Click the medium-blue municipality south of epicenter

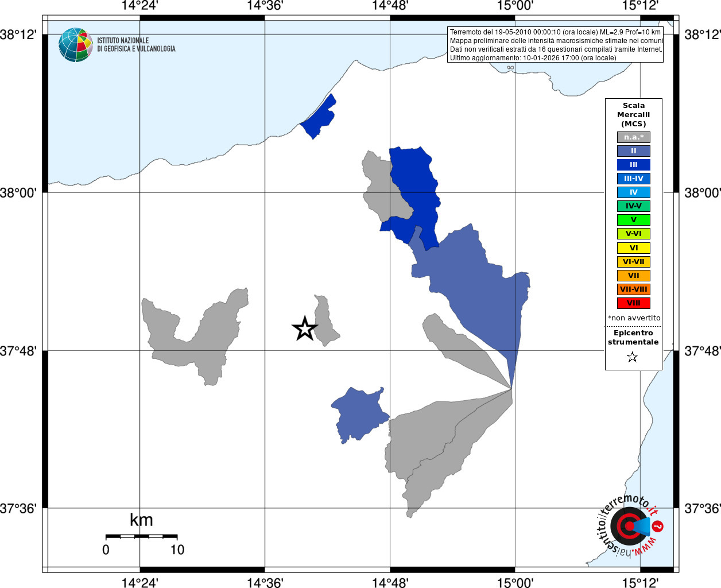click(x=359, y=415)
